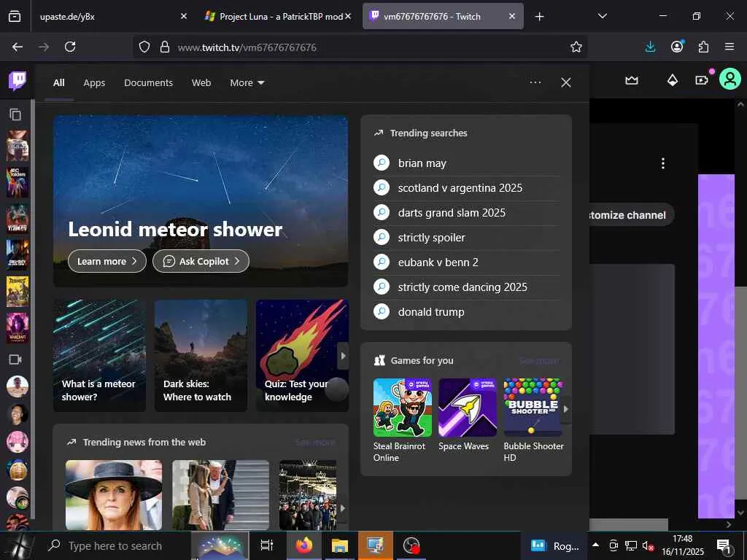
Task: Click the Twitch logo home icon
Action: 18,80
